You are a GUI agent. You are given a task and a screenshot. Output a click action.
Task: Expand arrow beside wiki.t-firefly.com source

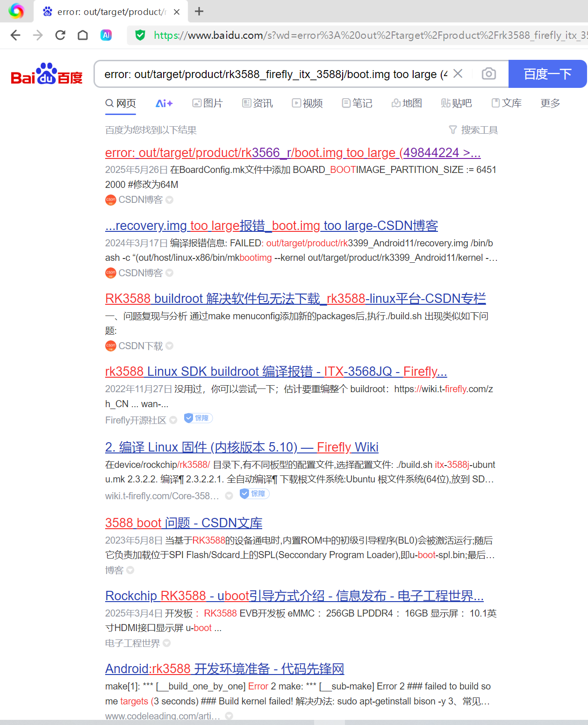[x=229, y=495]
